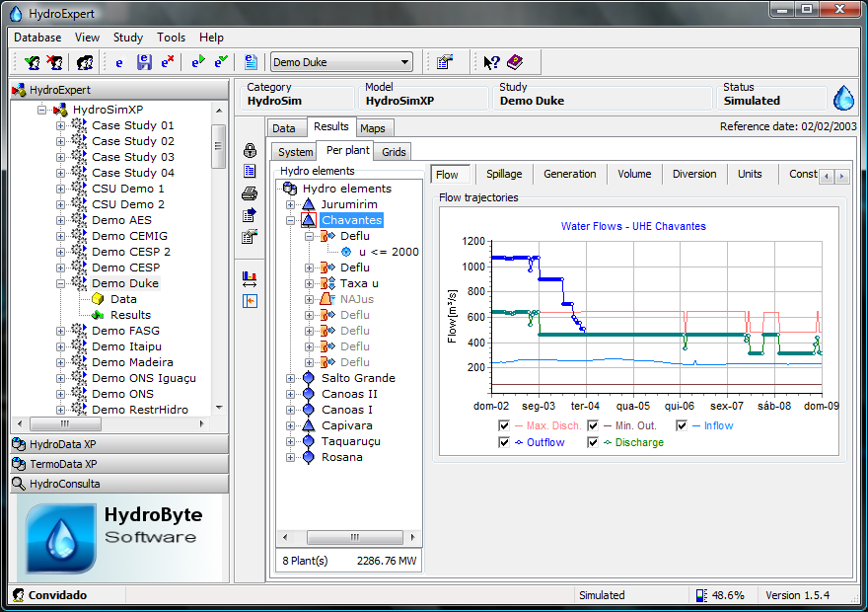Image resolution: width=868 pixels, height=612 pixels.
Task: Open the TermoData XP panel
Action: click(x=119, y=464)
